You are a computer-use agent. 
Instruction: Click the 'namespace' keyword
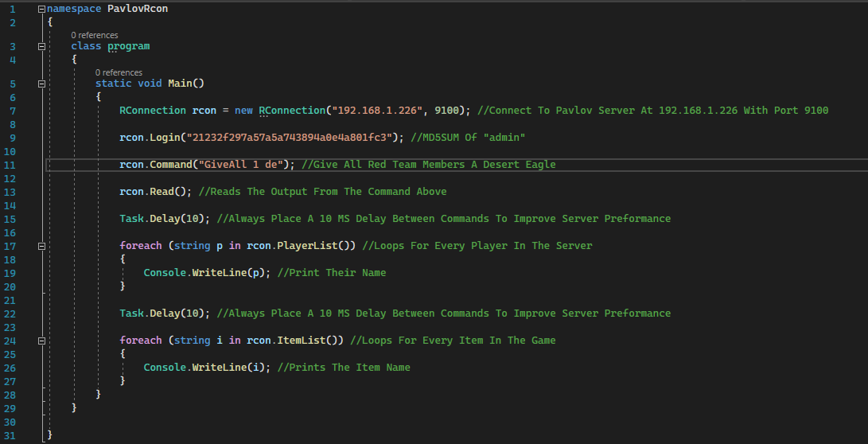pos(74,9)
